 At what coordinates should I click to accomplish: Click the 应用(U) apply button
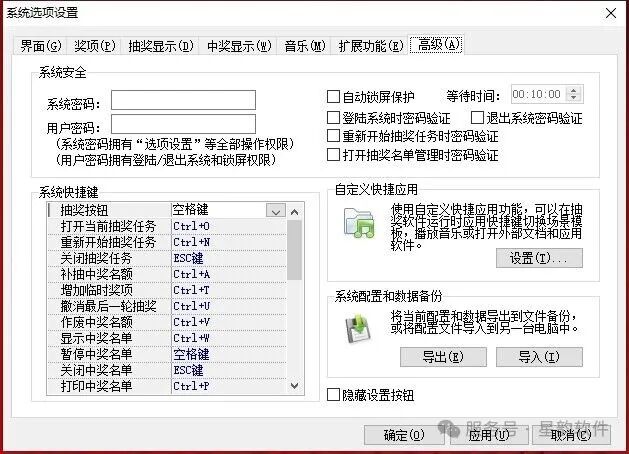[489, 435]
